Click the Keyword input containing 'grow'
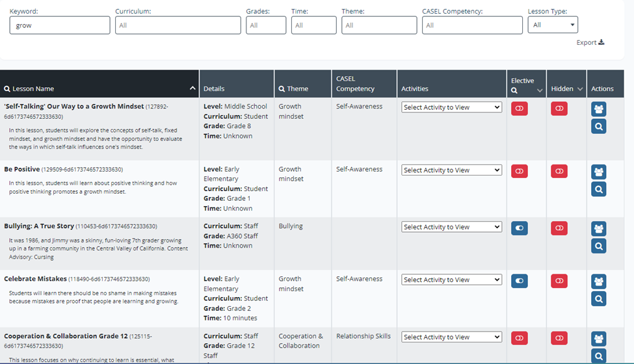Viewport: 634px width, 364px height. 60,25
